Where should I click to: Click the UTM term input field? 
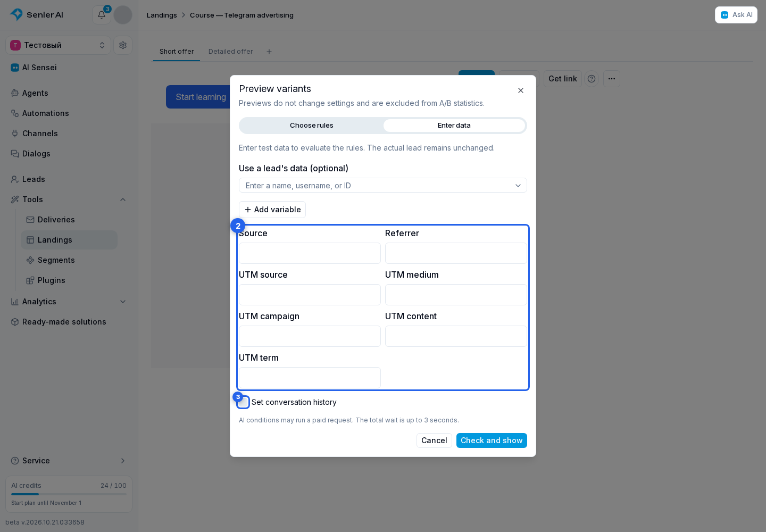click(310, 378)
